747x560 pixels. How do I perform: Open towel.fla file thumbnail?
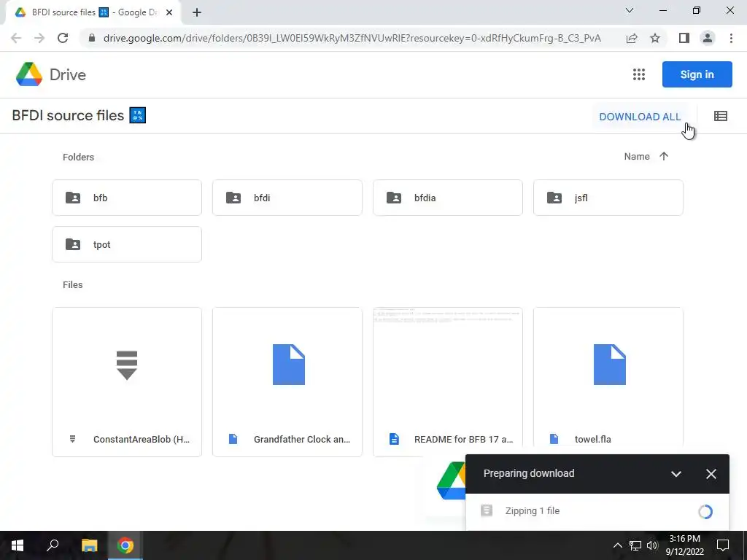[x=608, y=365]
